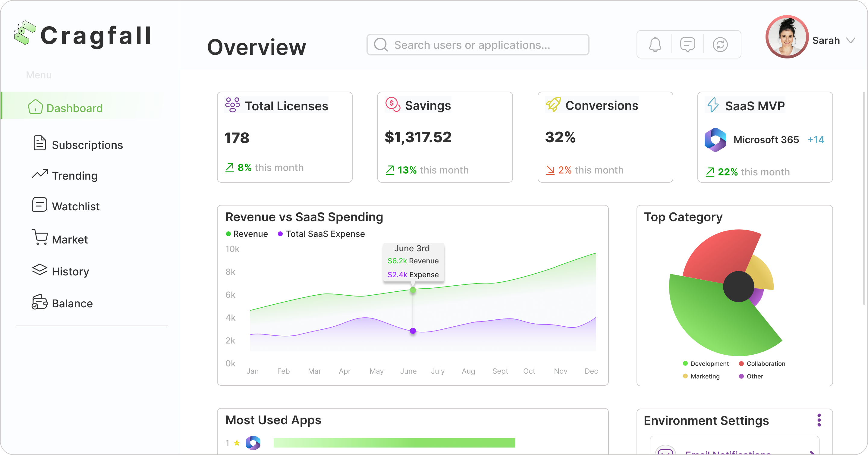Click the Trending chart icon in sidebar
This screenshot has height=455, width=868.
point(39,174)
